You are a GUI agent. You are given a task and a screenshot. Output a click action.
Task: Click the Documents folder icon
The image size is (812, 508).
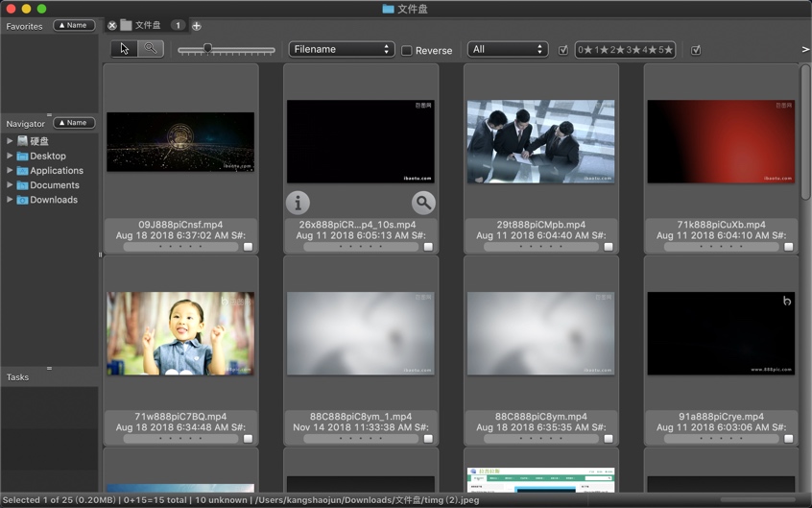(x=22, y=184)
